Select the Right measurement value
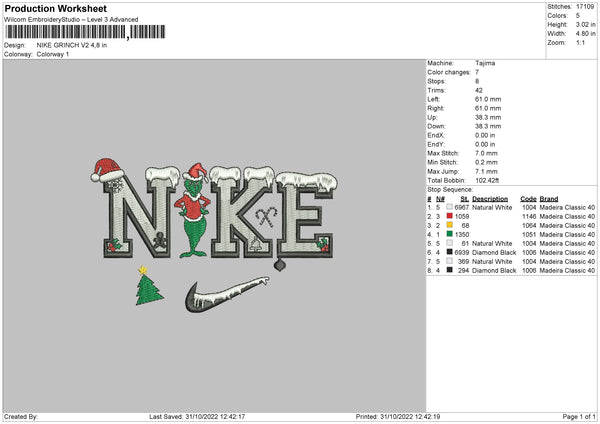The height and width of the screenshot is (424, 600). (x=488, y=108)
